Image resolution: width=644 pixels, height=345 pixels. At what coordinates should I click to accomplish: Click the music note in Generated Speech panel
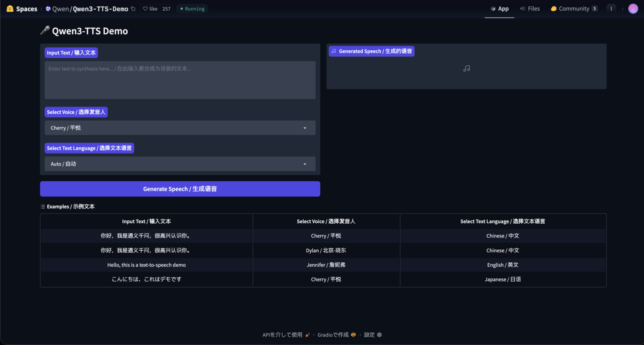466,68
